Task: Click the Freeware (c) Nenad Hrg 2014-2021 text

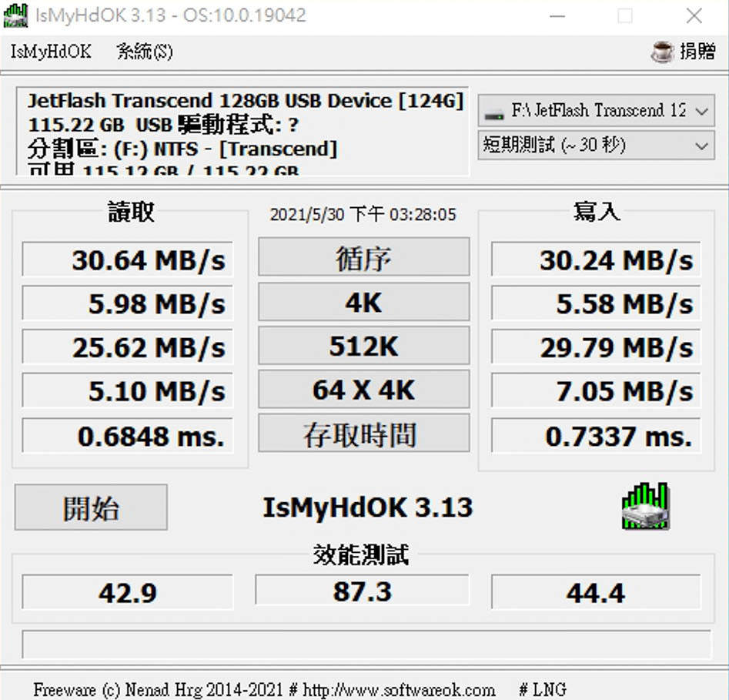Action: [158, 689]
